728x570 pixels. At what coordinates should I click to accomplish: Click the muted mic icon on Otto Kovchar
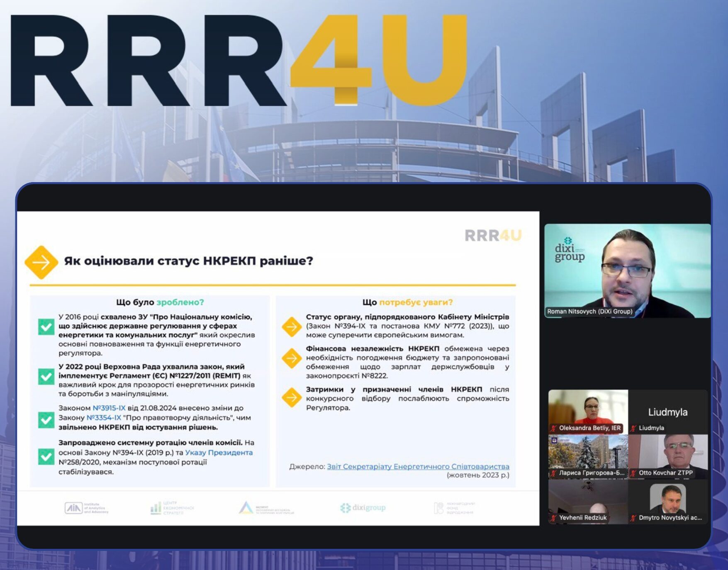pyautogui.click(x=633, y=473)
